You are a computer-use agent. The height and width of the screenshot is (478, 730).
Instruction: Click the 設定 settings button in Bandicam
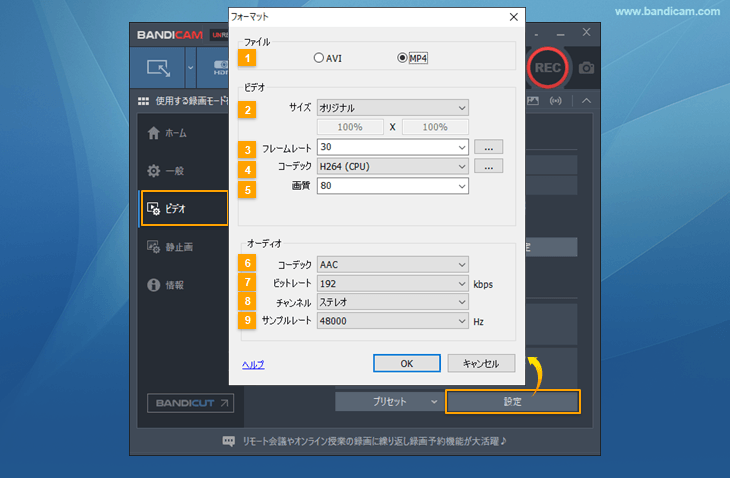pyautogui.click(x=513, y=401)
